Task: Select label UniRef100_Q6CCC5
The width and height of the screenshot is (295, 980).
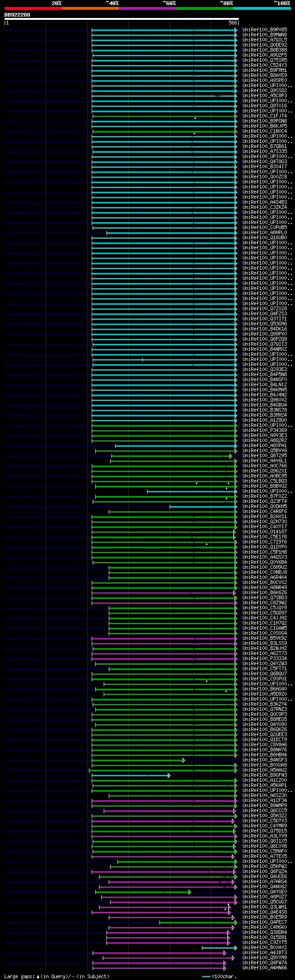Action: coord(265,810)
